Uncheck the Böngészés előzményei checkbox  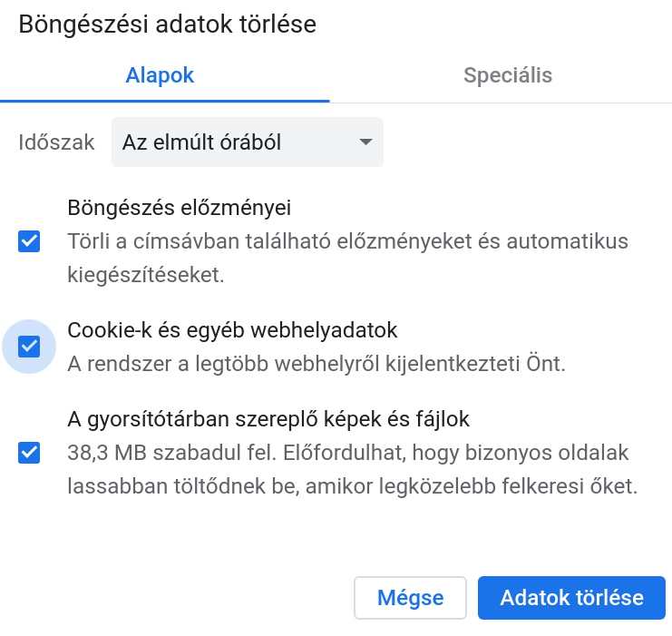(29, 241)
